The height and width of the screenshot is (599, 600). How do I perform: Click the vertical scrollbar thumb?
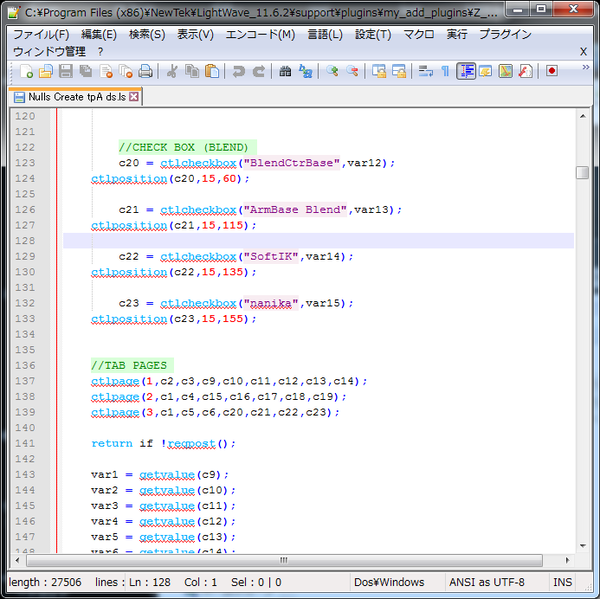click(x=582, y=172)
